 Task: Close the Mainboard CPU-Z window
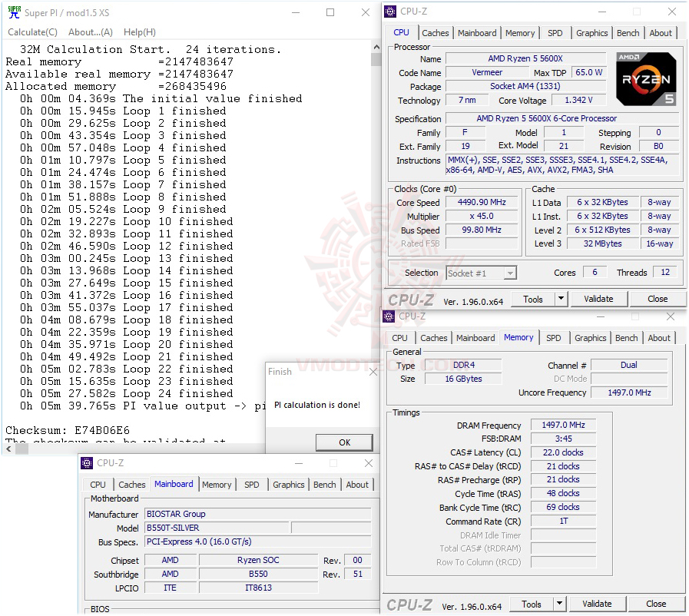pyautogui.click(x=369, y=463)
